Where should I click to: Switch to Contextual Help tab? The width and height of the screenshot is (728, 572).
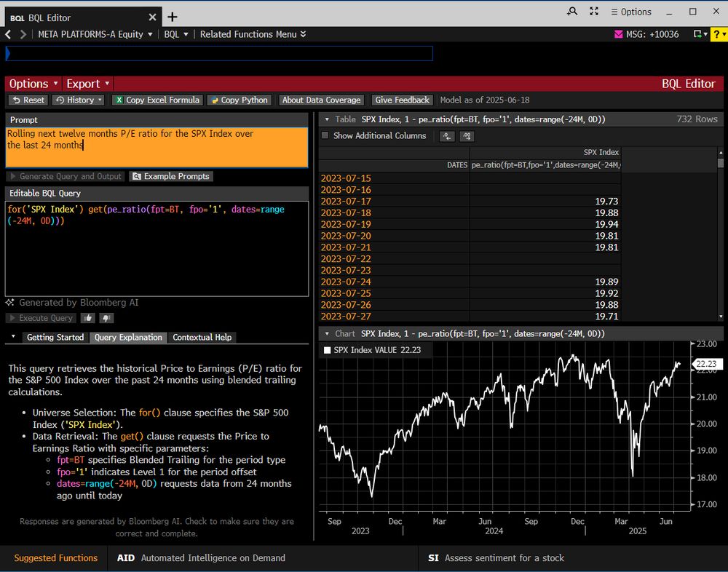click(x=202, y=338)
